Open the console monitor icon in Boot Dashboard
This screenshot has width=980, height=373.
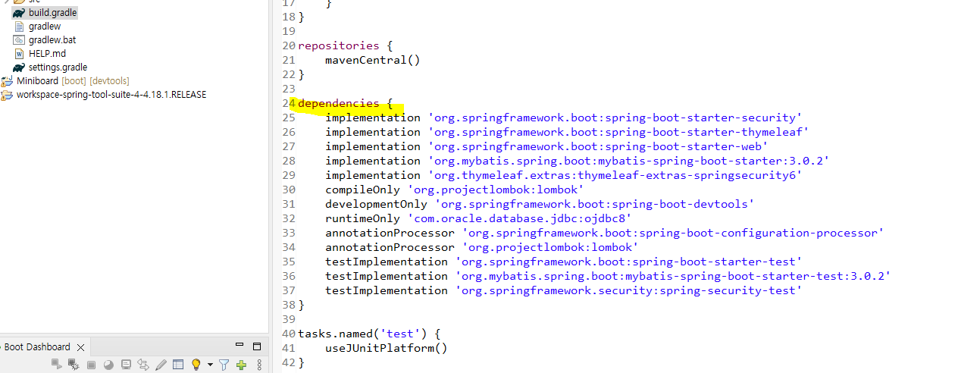point(126,365)
